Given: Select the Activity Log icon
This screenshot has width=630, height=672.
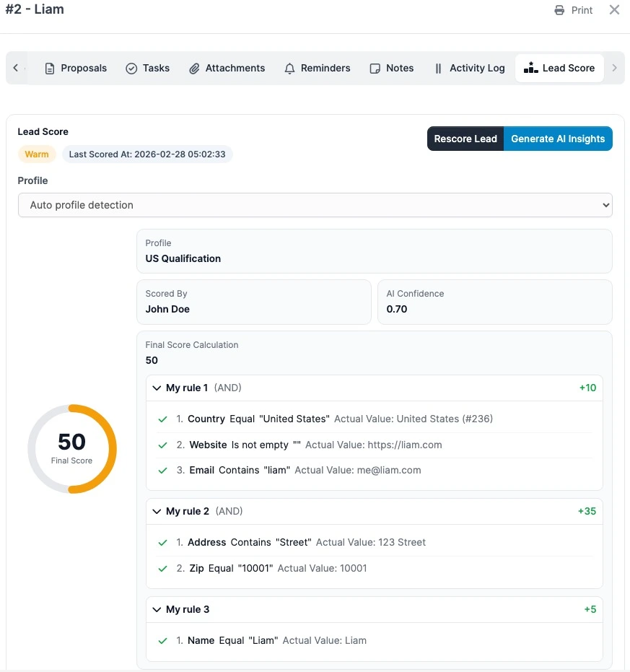Looking at the screenshot, I should (x=439, y=68).
